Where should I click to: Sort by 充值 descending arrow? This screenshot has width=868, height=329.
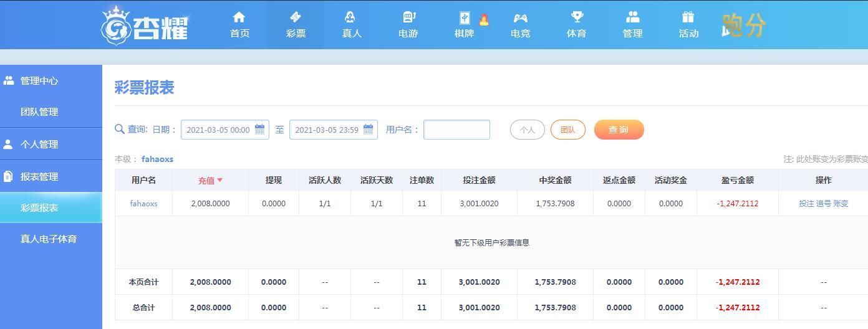tap(219, 180)
